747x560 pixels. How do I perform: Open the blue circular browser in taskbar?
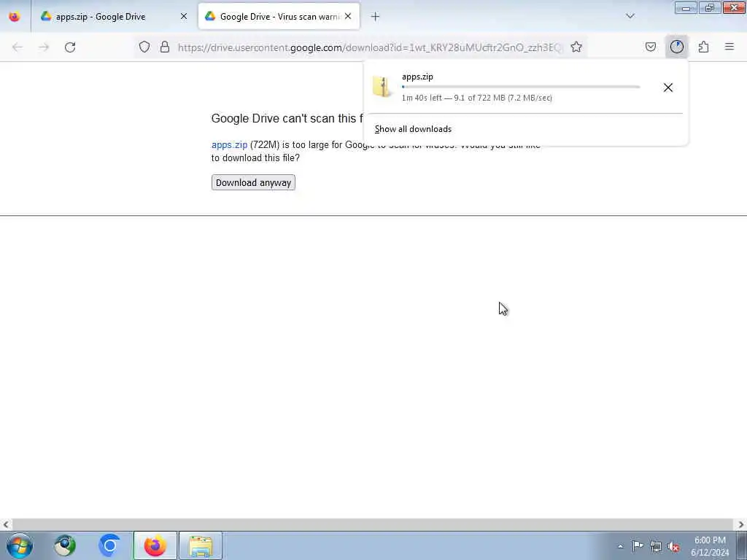pos(109,545)
